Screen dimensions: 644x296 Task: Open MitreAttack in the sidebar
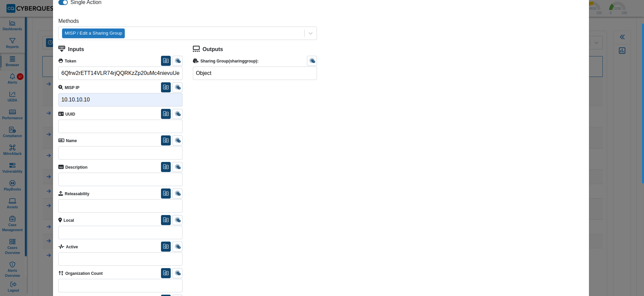pyautogui.click(x=12, y=150)
